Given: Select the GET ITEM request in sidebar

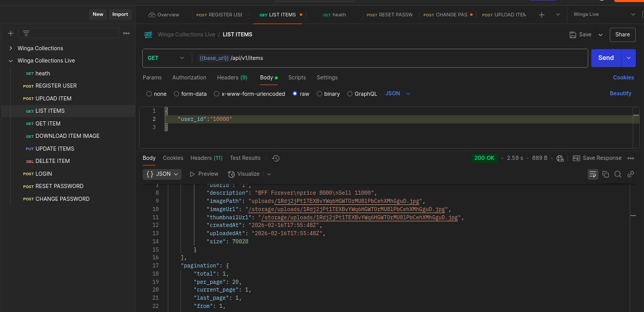Looking at the screenshot, I should pos(48,123).
